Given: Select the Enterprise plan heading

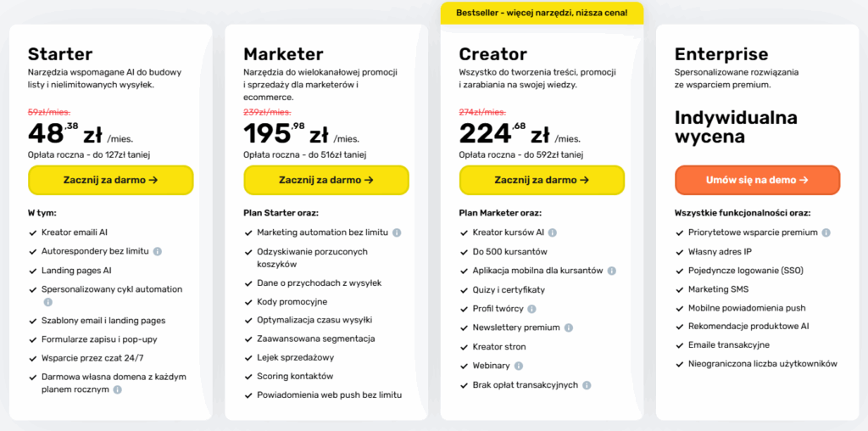Looking at the screenshot, I should coord(721,54).
